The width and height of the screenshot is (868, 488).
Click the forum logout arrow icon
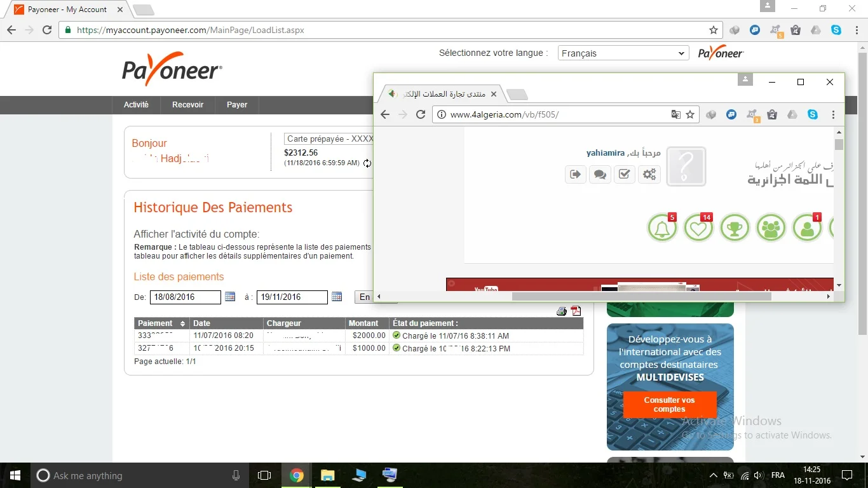tap(576, 174)
